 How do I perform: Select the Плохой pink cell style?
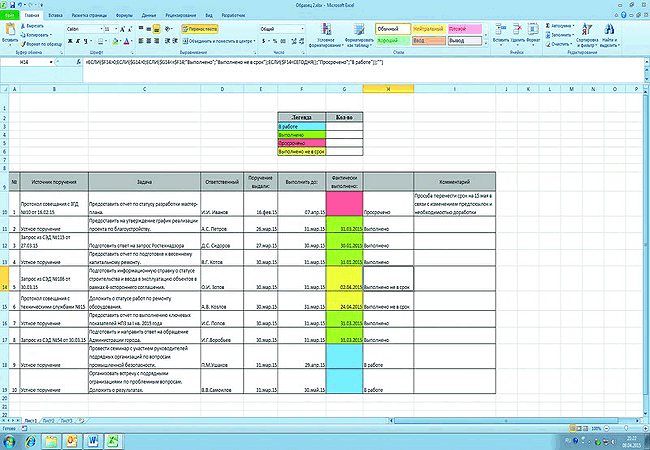coord(465,29)
